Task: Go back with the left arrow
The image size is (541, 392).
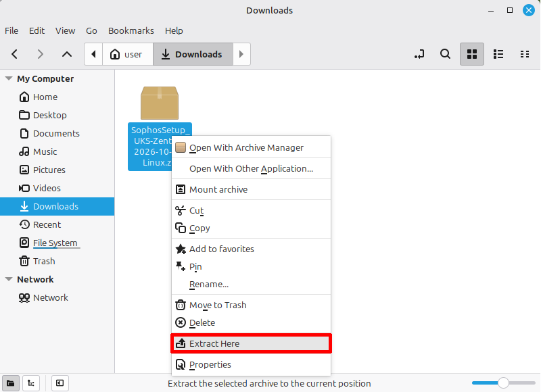Action: point(14,54)
